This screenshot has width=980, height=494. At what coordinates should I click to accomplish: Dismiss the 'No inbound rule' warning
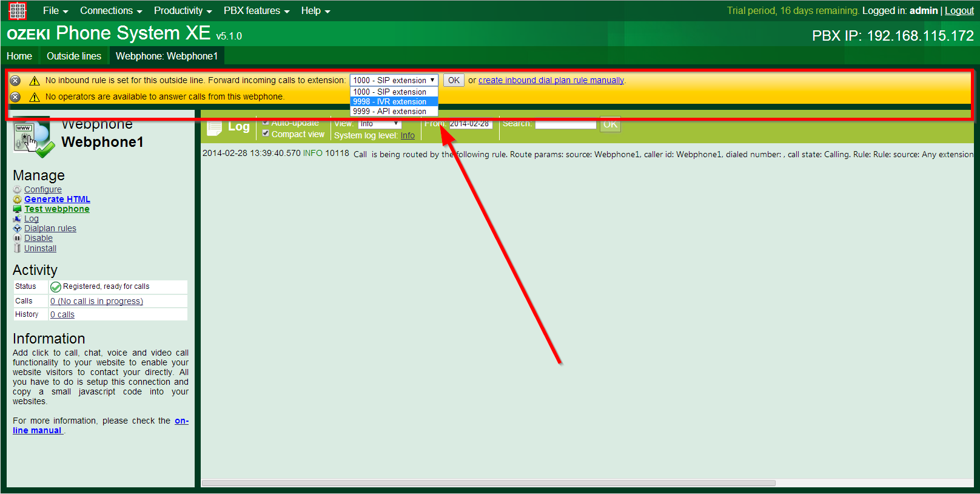pos(16,81)
